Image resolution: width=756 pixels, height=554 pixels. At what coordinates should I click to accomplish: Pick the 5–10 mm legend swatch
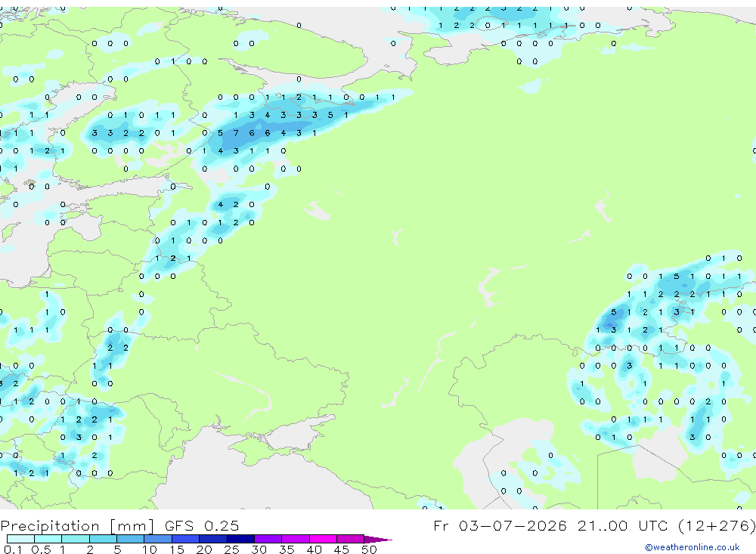pyautogui.click(x=131, y=539)
